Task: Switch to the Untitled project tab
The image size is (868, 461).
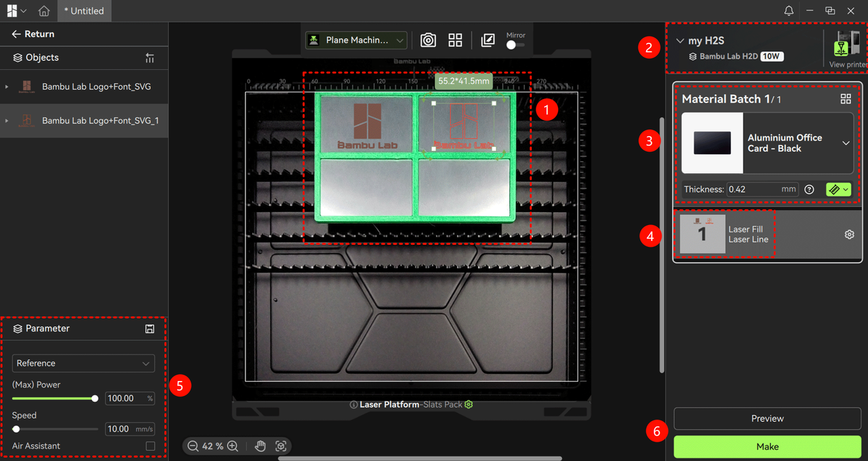Action: pos(83,11)
